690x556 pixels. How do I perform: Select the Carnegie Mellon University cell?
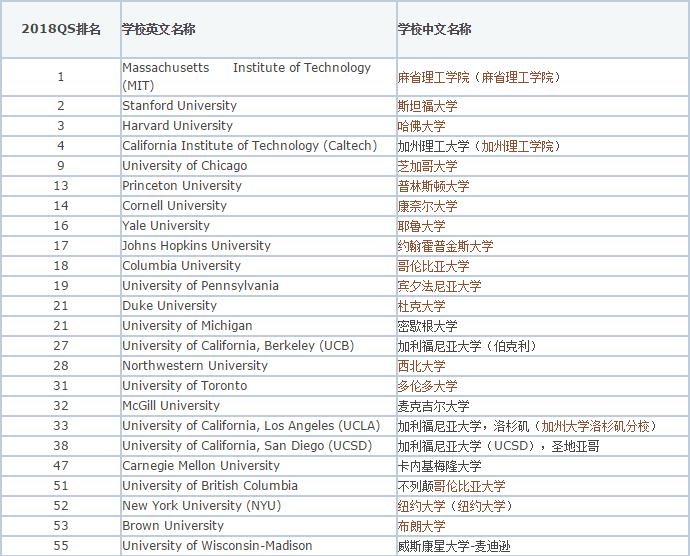coord(259,466)
